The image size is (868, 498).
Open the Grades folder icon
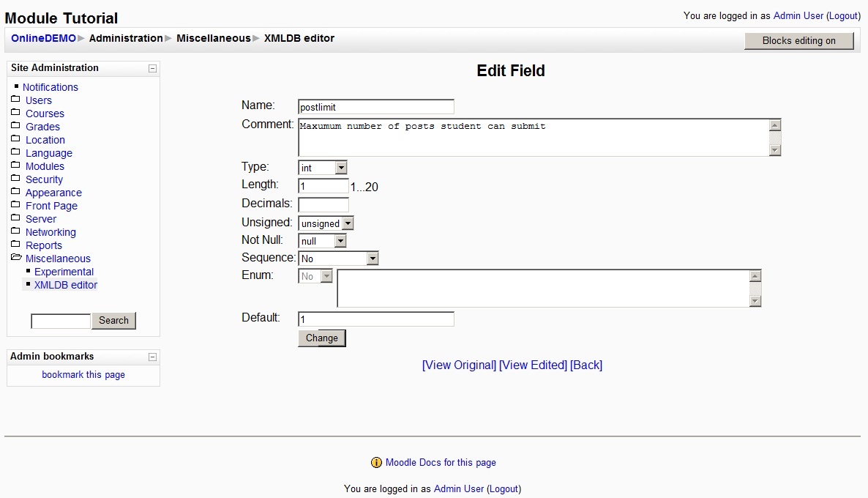click(x=17, y=127)
